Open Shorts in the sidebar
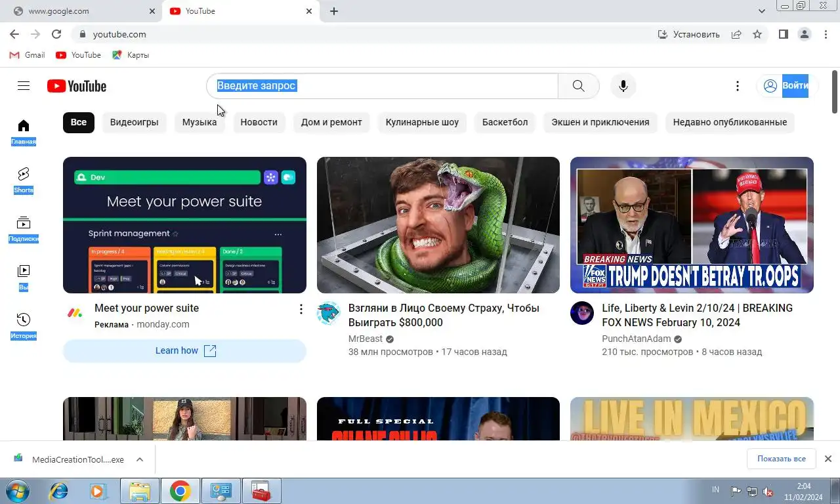The width and height of the screenshot is (840, 504). click(x=24, y=180)
